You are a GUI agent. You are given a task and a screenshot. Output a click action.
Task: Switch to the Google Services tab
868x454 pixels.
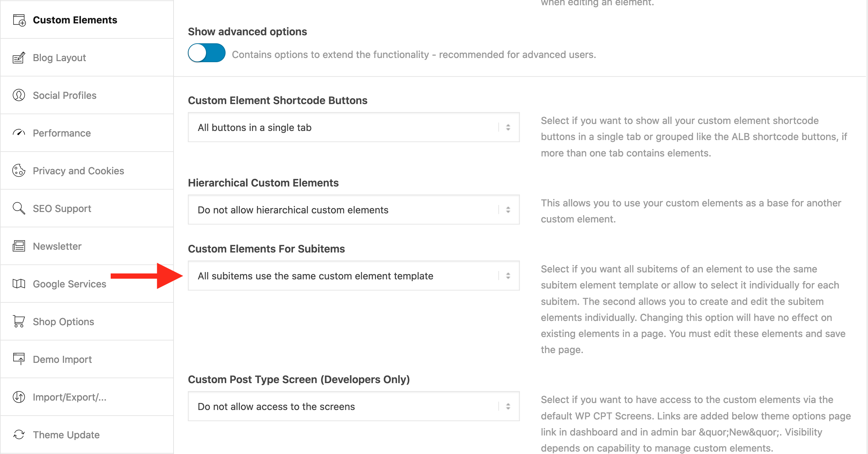click(69, 284)
